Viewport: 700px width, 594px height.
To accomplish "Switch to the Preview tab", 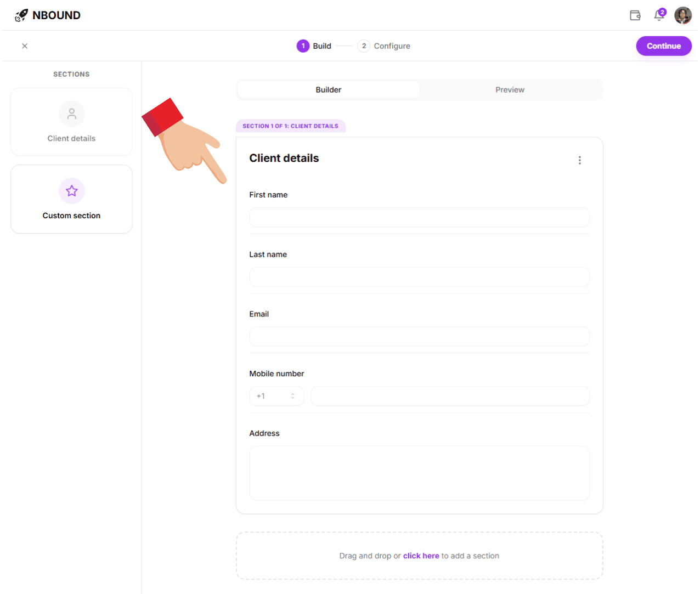I will [x=510, y=90].
